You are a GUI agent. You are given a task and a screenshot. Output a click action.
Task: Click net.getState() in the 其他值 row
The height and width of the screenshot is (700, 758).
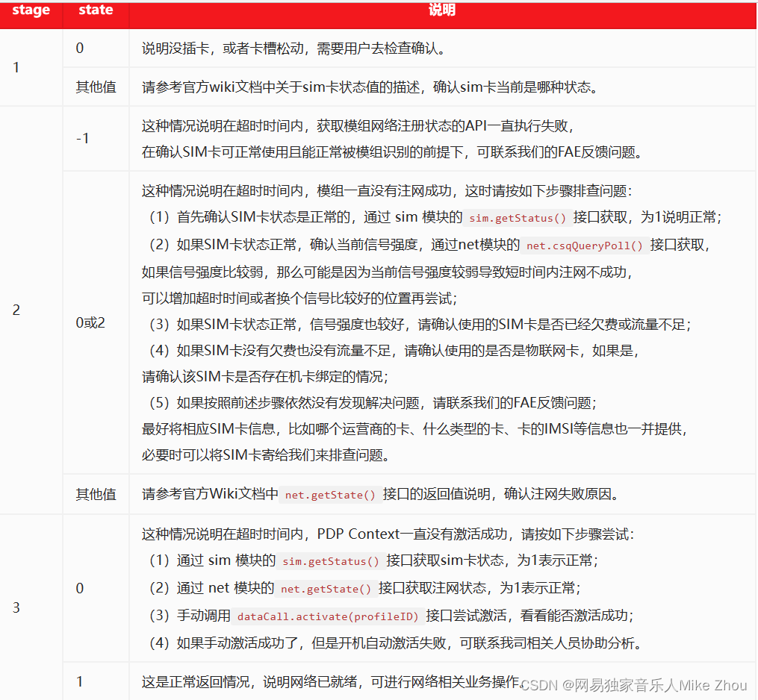coord(330,494)
